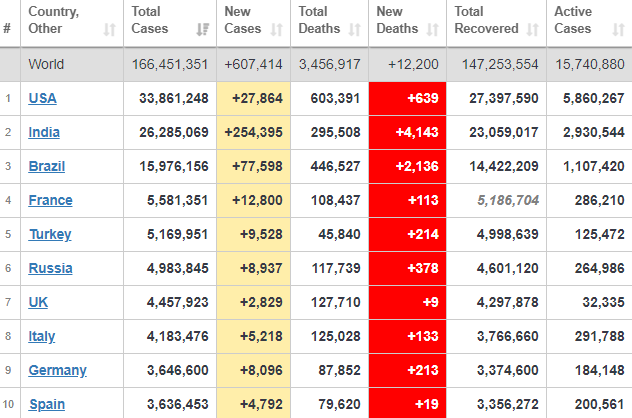This screenshot has width=632, height=418.
Task: Sort by the Total Recovered sort arrows
Action: pyautogui.click(x=533, y=29)
